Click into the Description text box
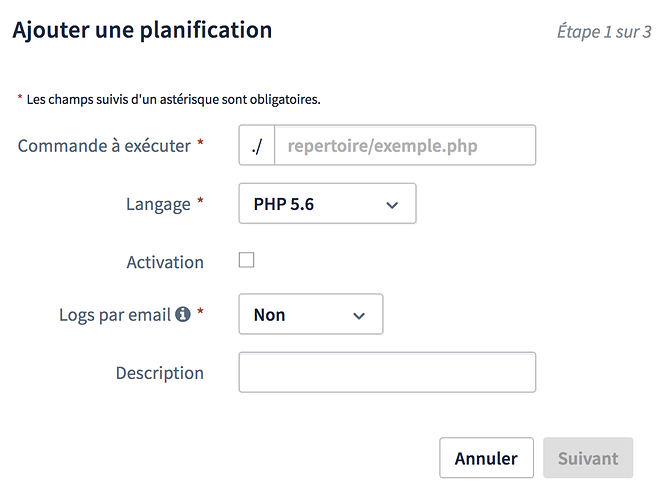The width and height of the screenshot is (671, 500). [387, 372]
